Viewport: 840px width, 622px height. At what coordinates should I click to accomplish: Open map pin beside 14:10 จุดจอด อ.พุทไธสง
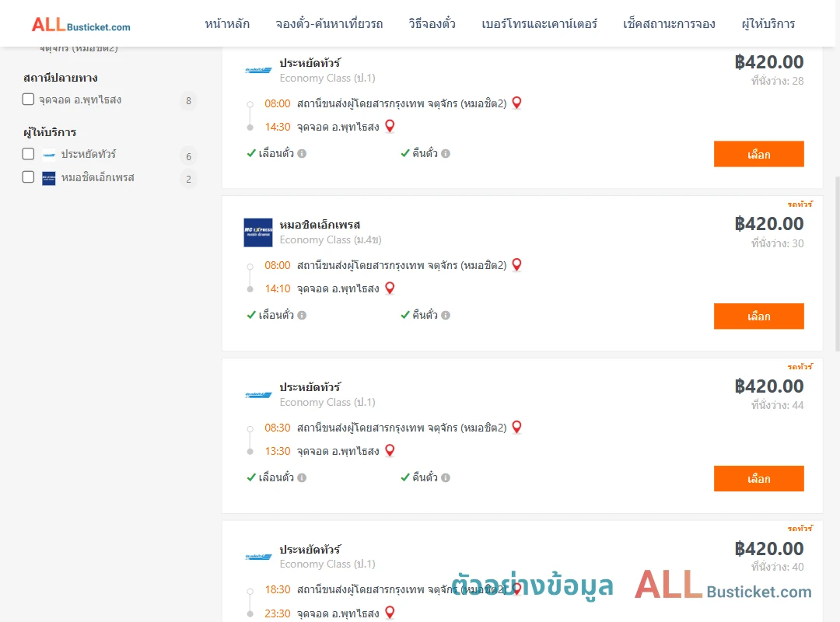(x=390, y=288)
